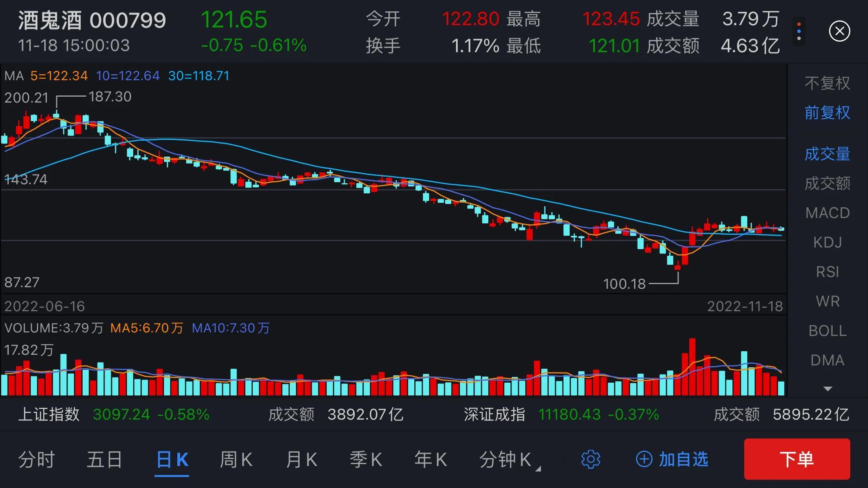Select 不复权 price adjustment mode

pos(827,83)
